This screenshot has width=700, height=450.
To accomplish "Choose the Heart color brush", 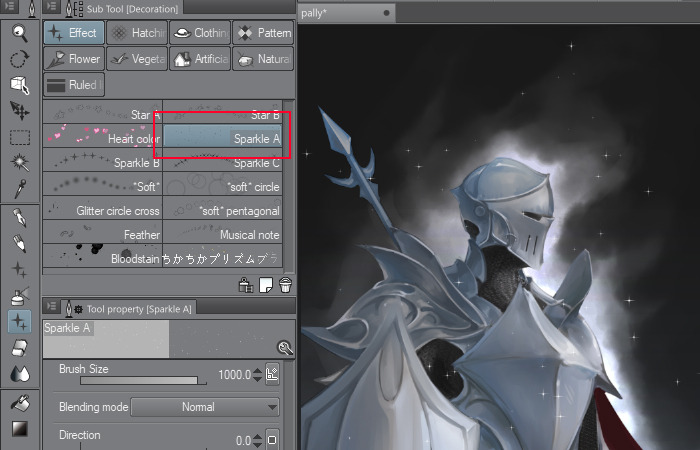I will (103, 136).
